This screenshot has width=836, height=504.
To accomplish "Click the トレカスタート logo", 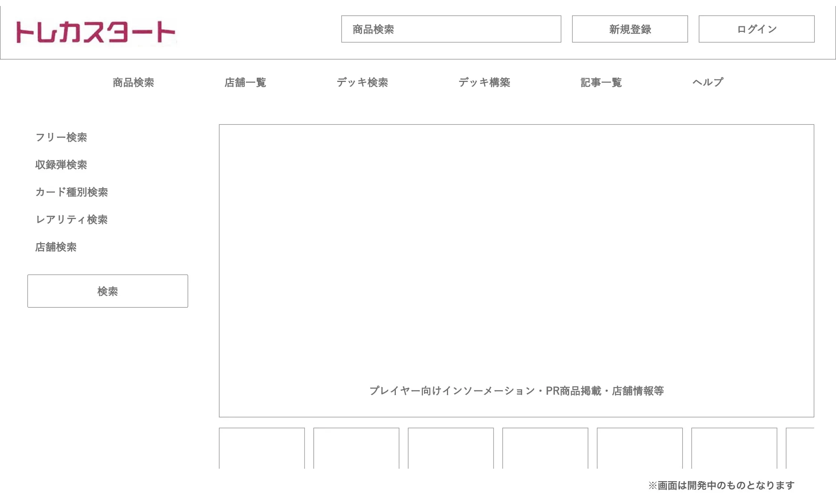I will click(95, 32).
